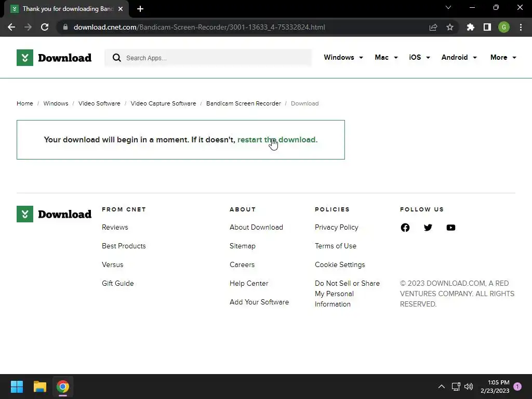Click the address bar URL

pos(199,27)
